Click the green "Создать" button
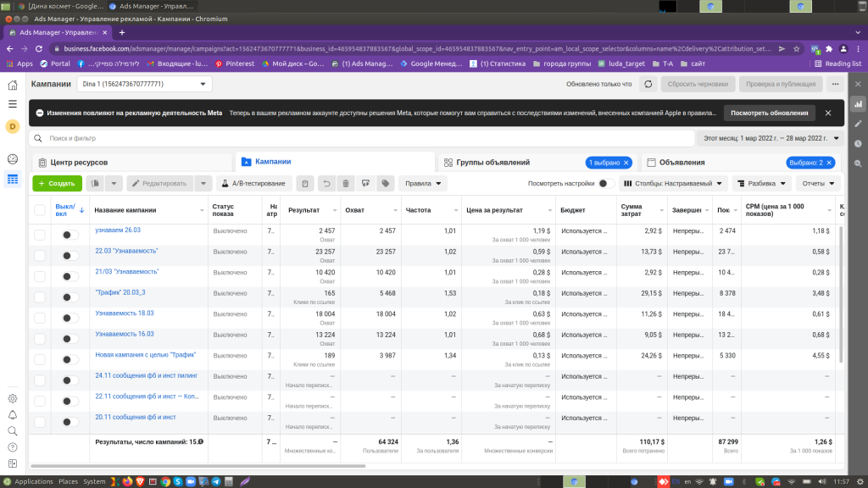This screenshot has width=868, height=488. tap(57, 183)
